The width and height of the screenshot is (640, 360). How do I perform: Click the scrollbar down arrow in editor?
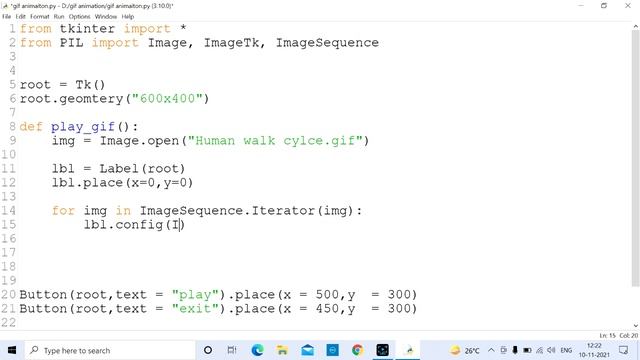click(636, 325)
